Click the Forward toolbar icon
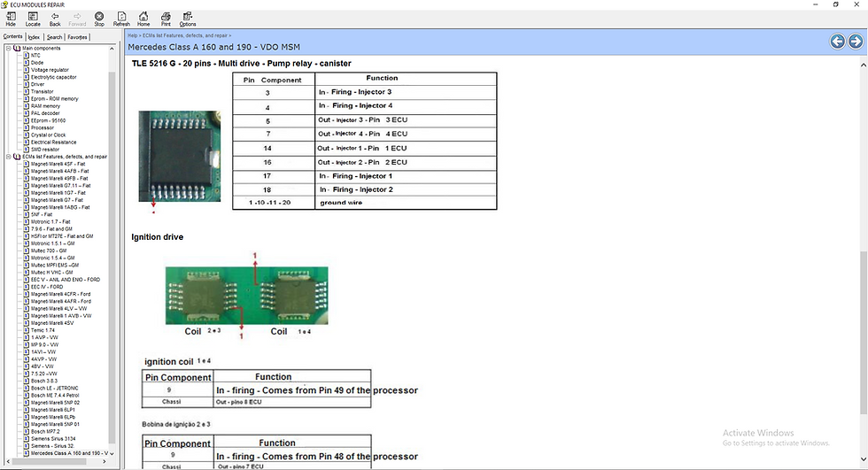Screen dimensions: 868x470 point(77,19)
